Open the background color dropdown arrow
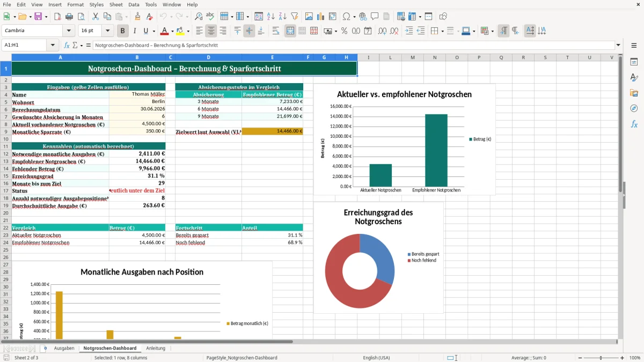Screen dimensions: 644x362 188,31
